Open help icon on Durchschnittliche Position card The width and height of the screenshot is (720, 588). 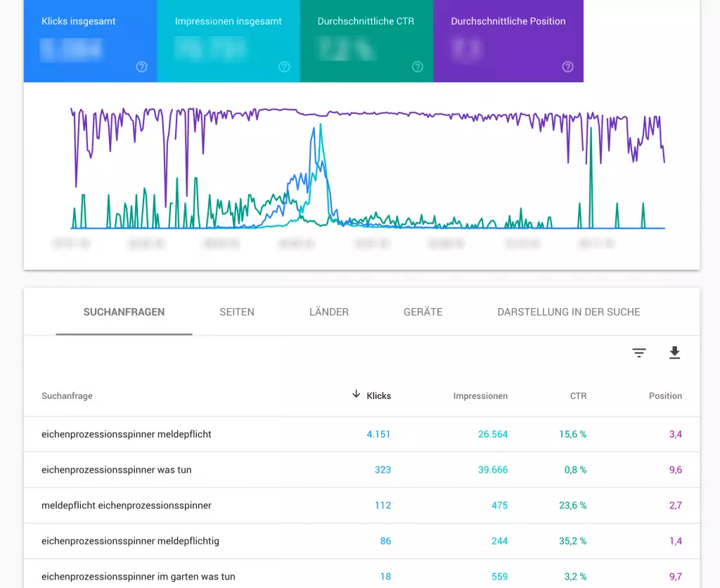568,67
